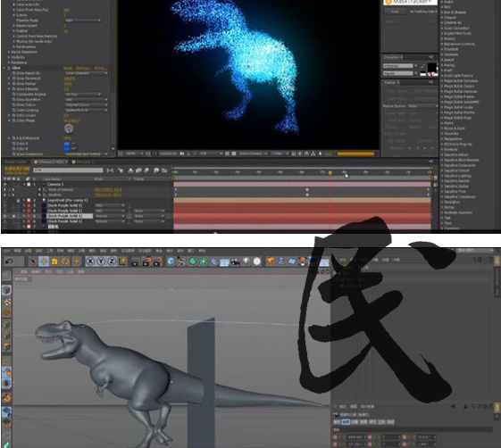Viewport: 501px width, 448px height.
Task: Click the green array/cloner generator icon
Action: click(203, 261)
